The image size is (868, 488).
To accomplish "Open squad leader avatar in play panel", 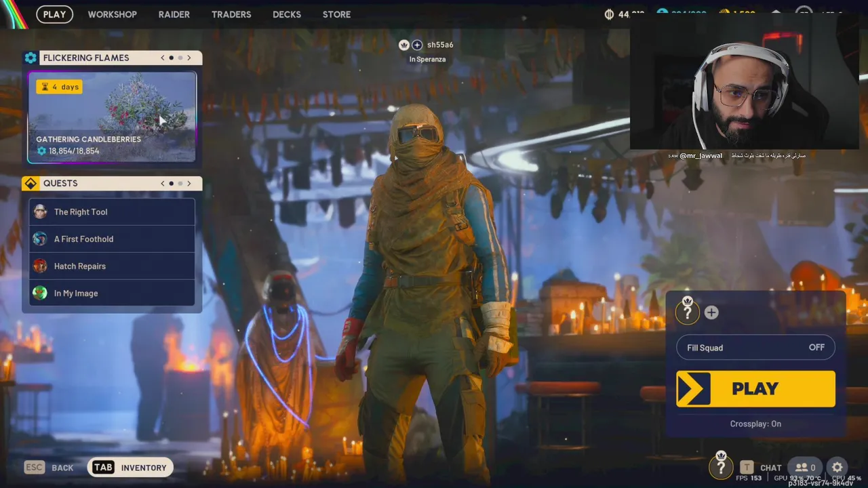I will 688,311.
